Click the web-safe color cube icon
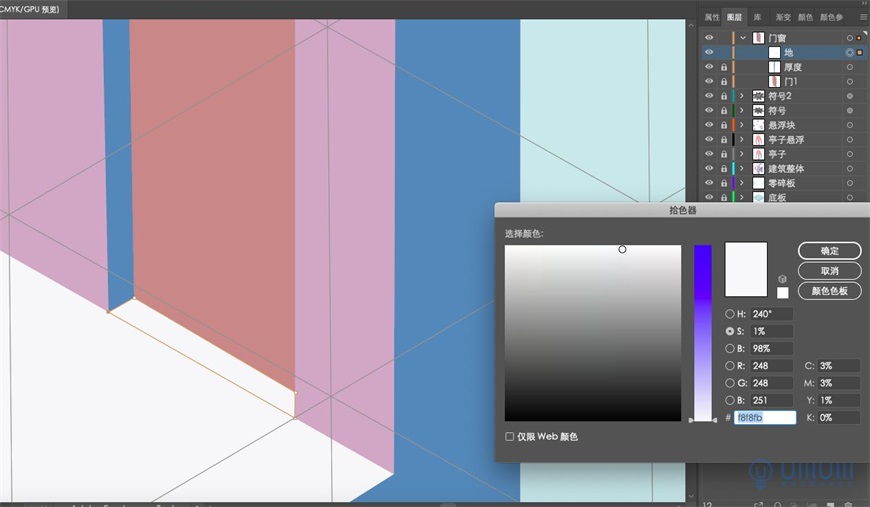The image size is (870, 507). pos(782,279)
